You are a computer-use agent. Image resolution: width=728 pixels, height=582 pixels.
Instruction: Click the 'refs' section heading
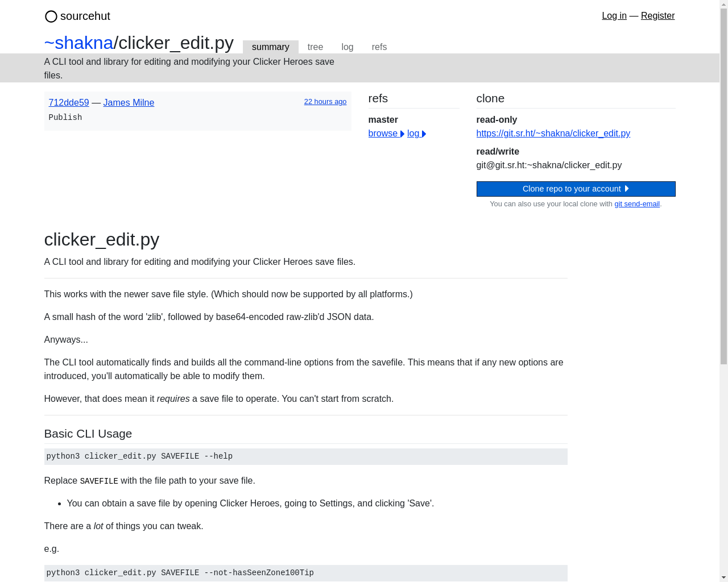coord(378,98)
